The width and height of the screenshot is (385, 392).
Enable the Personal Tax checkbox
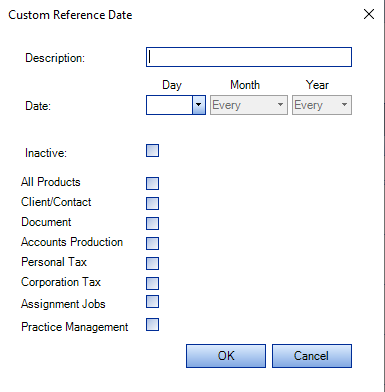click(x=152, y=263)
